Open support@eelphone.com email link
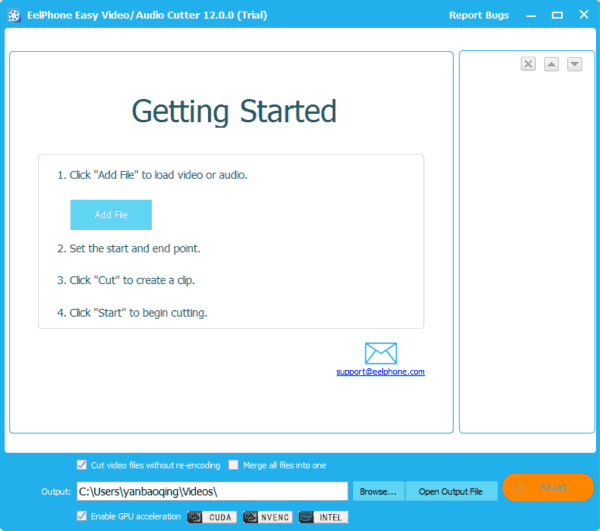This screenshot has height=531, width=600. 380,372
